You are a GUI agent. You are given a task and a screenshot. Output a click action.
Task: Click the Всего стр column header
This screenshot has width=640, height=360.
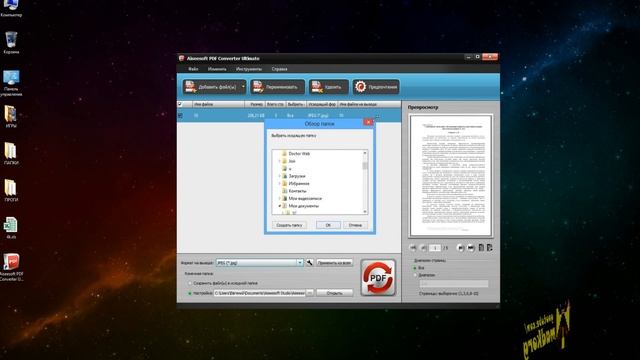(x=276, y=104)
